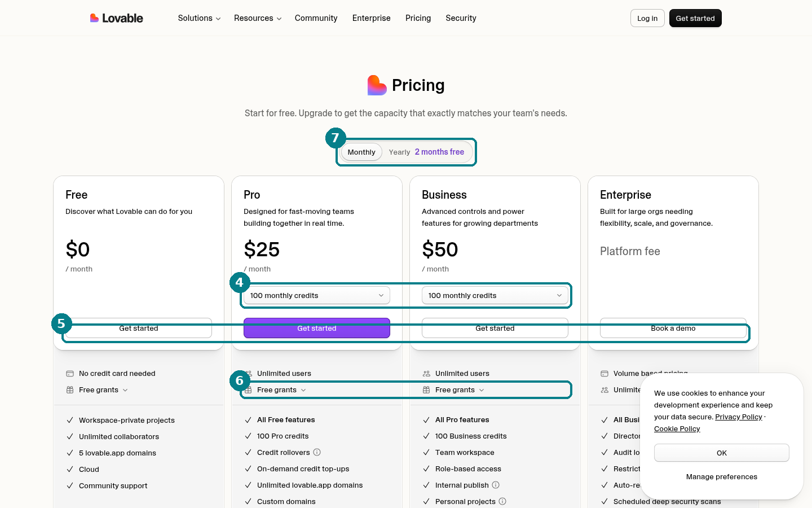Image resolution: width=812 pixels, height=508 pixels.
Task: Click gift icon beside Free plan's Free grants
Action: point(70,390)
